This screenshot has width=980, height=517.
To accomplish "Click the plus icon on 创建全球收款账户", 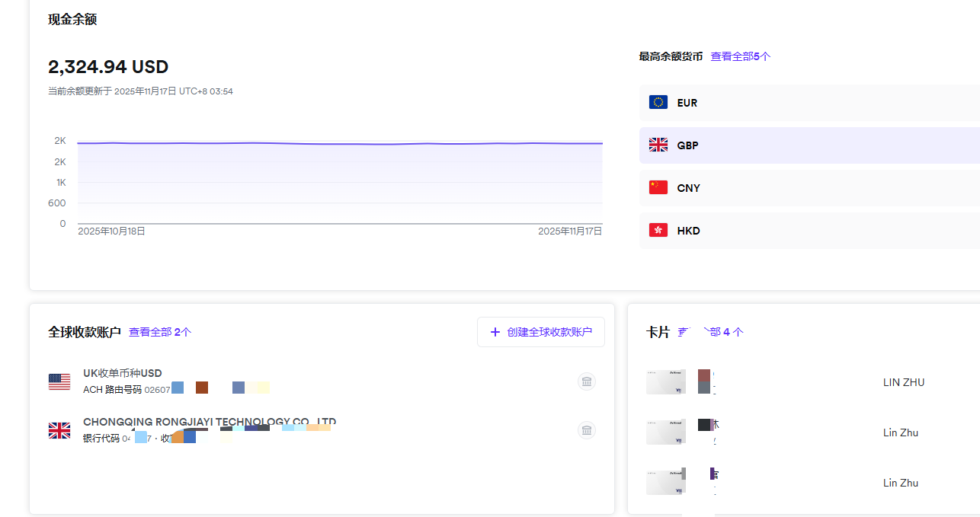I will pos(495,332).
